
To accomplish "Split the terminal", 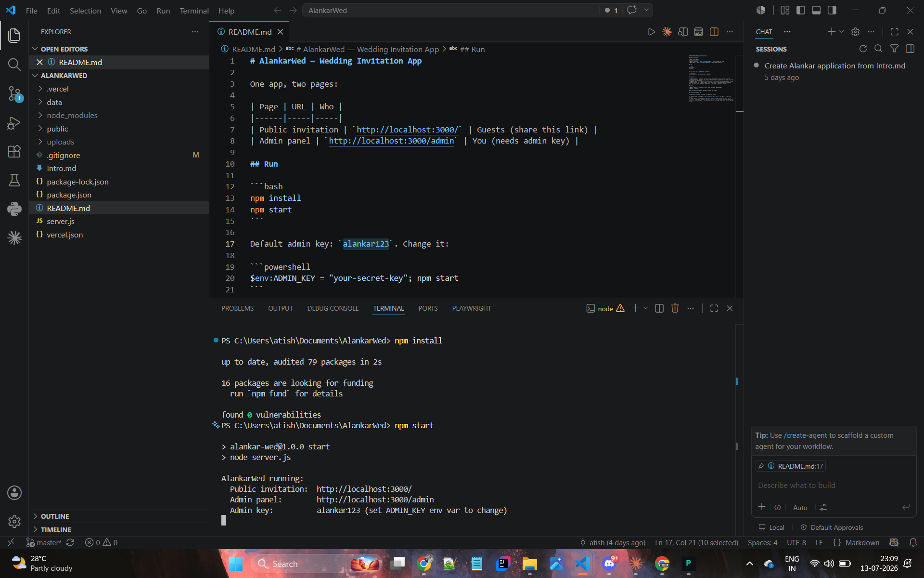I will (x=659, y=308).
